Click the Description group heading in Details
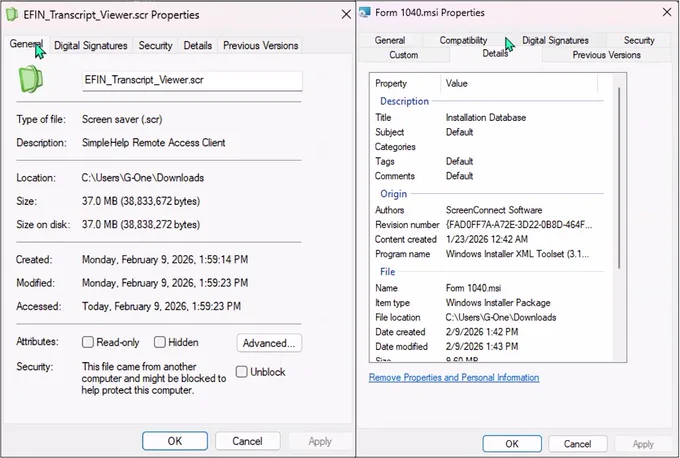 click(404, 101)
